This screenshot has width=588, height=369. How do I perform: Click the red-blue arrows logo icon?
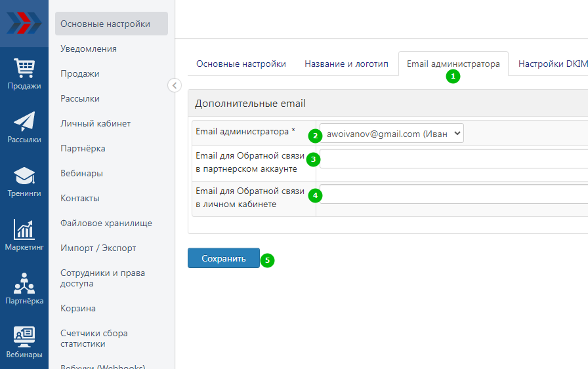24,23
